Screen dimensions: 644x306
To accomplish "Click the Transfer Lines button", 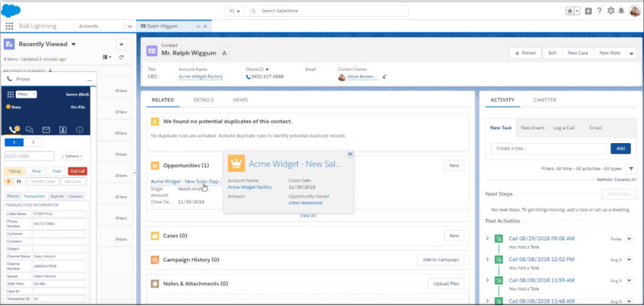I will click(43, 182).
